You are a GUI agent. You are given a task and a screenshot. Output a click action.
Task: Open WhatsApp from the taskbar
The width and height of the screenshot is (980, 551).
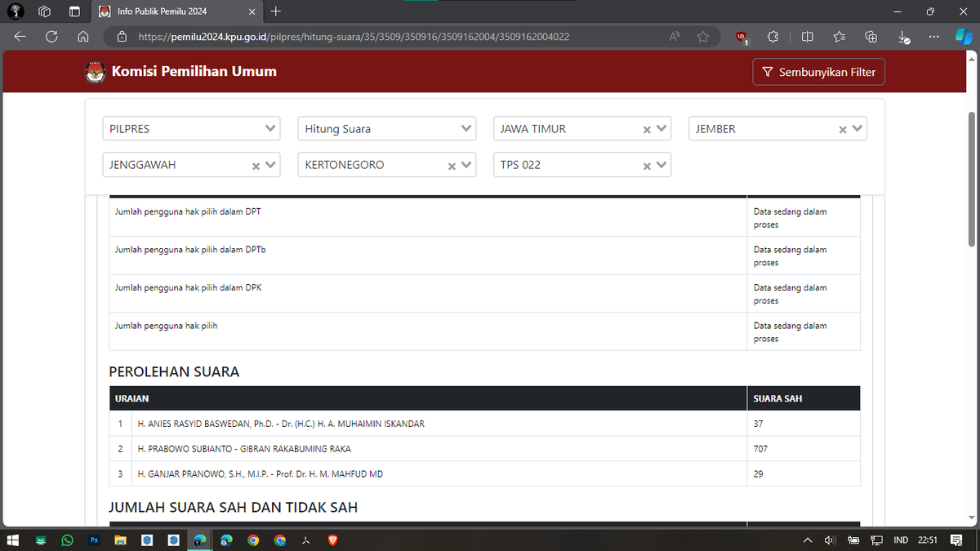67,540
